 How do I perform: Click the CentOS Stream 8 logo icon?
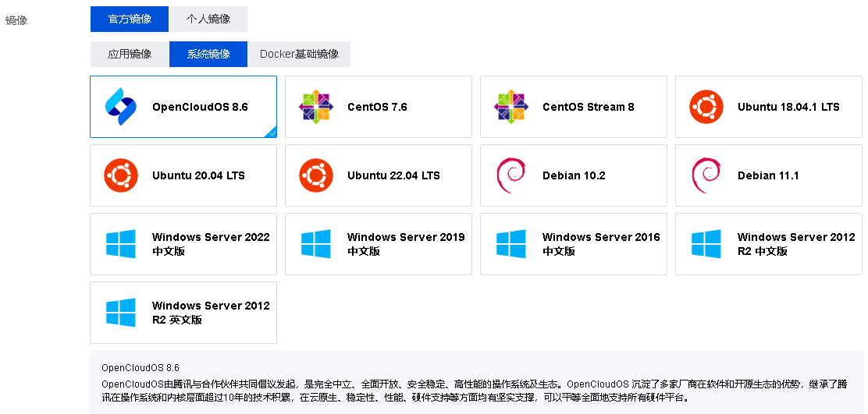pyautogui.click(x=511, y=107)
